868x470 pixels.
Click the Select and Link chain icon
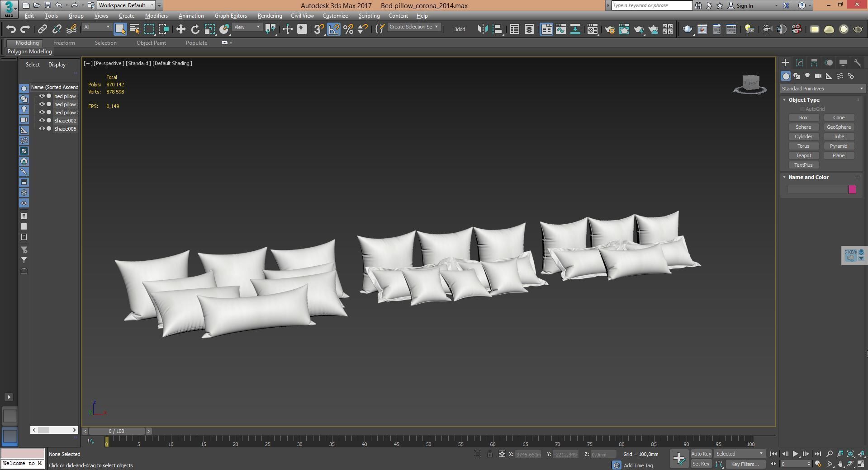[42, 29]
